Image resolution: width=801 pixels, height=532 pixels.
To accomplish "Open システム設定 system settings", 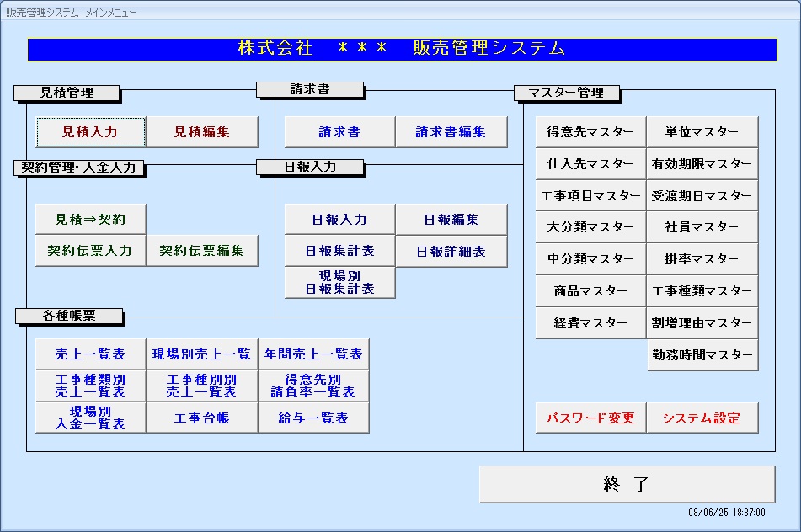I will pyautogui.click(x=702, y=418).
